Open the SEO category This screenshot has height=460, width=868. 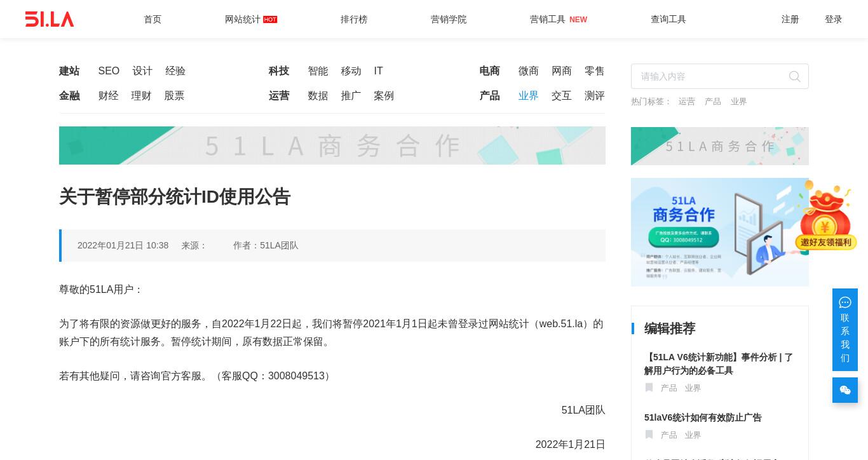(x=109, y=71)
